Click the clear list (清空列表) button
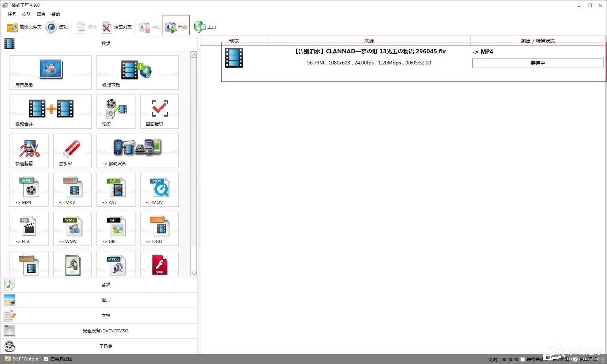Image resolution: width=607 pixels, height=364 pixels. click(x=117, y=27)
